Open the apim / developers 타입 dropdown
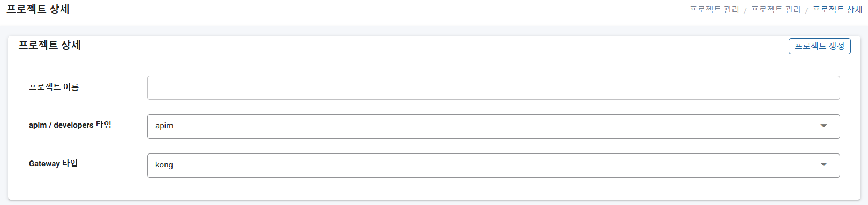Screen dimensions: 868x205 coord(493,127)
